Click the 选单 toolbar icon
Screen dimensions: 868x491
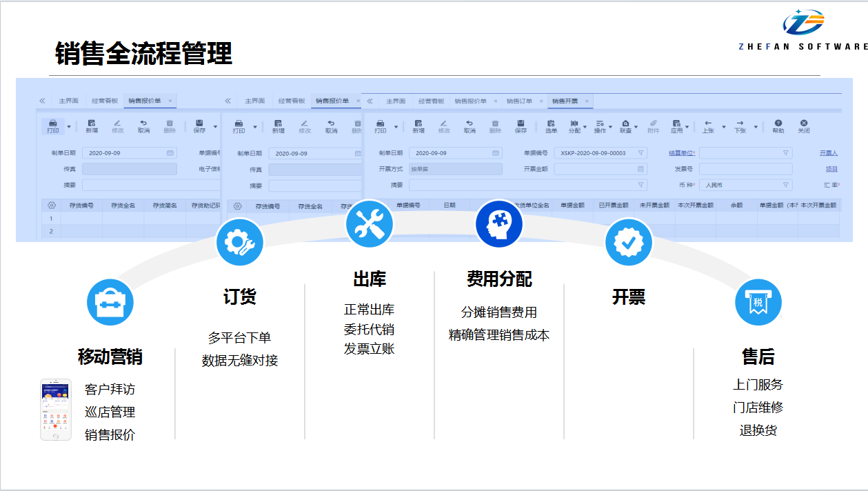pos(551,126)
